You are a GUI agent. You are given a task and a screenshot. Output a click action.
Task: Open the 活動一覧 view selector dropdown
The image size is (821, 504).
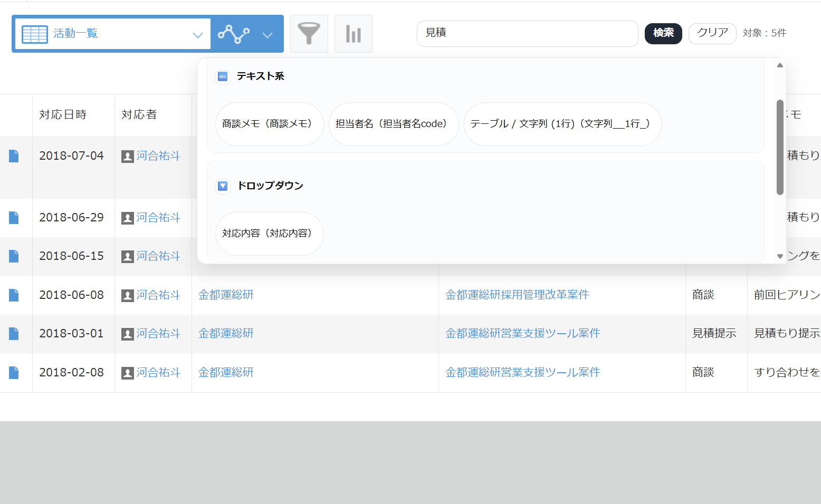click(198, 33)
